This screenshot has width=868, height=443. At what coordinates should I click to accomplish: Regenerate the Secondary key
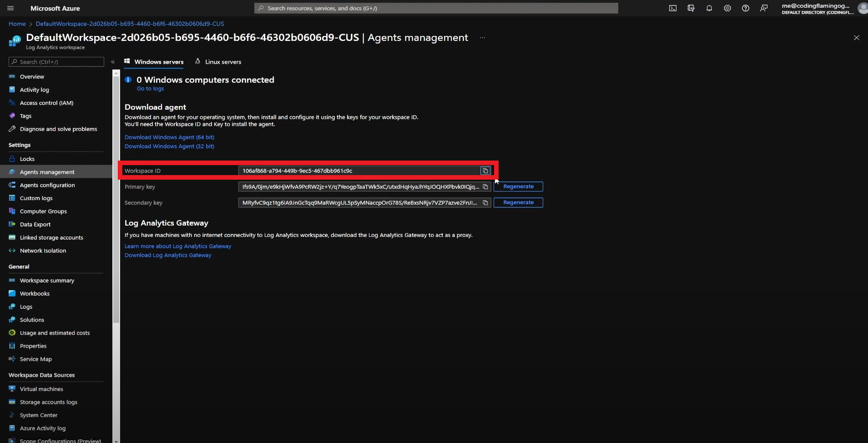[518, 202]
